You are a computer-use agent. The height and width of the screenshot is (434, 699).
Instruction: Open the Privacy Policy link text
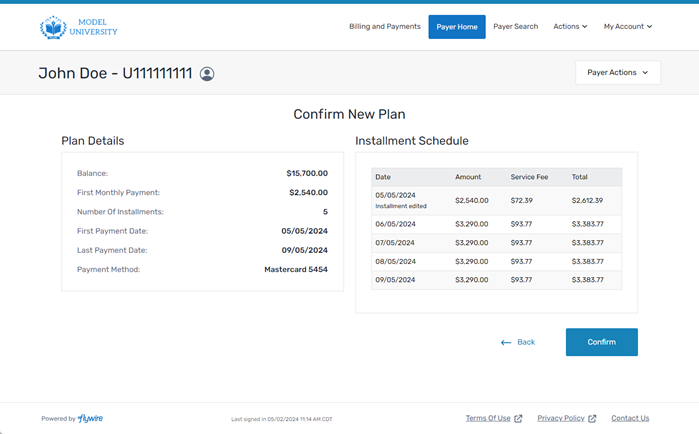[561, 419]
